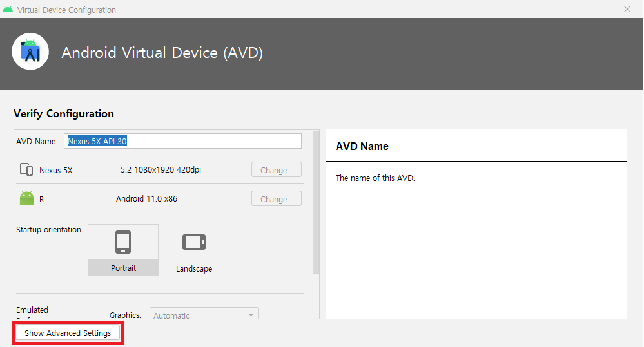Click 'Android Virtual Device (AVD)' banner title
Viewport: 644px width, 347px height.
162,53
